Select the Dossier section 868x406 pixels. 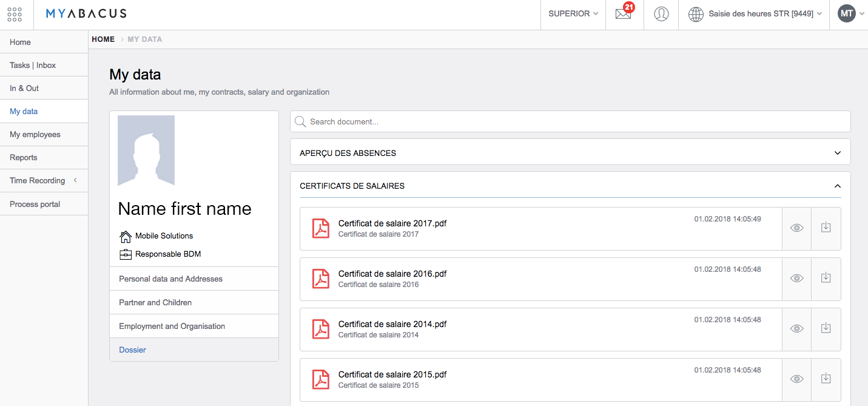point(194,350)
